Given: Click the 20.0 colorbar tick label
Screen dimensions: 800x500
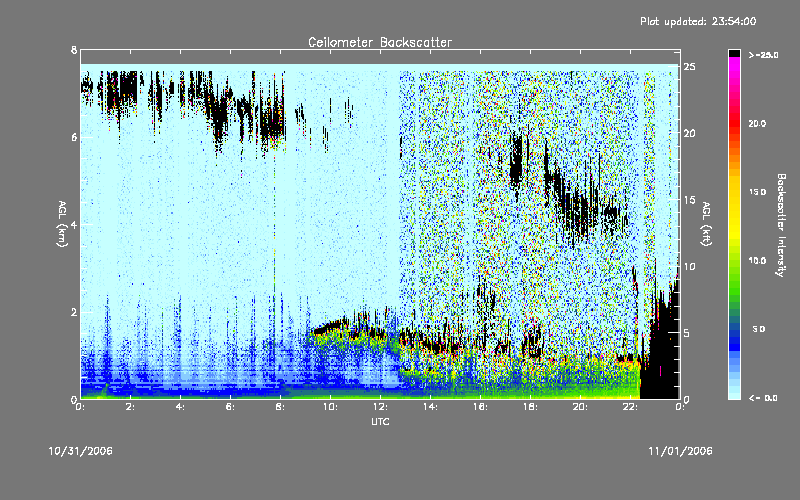Looking at the screenshot, I should coord(757,123).
